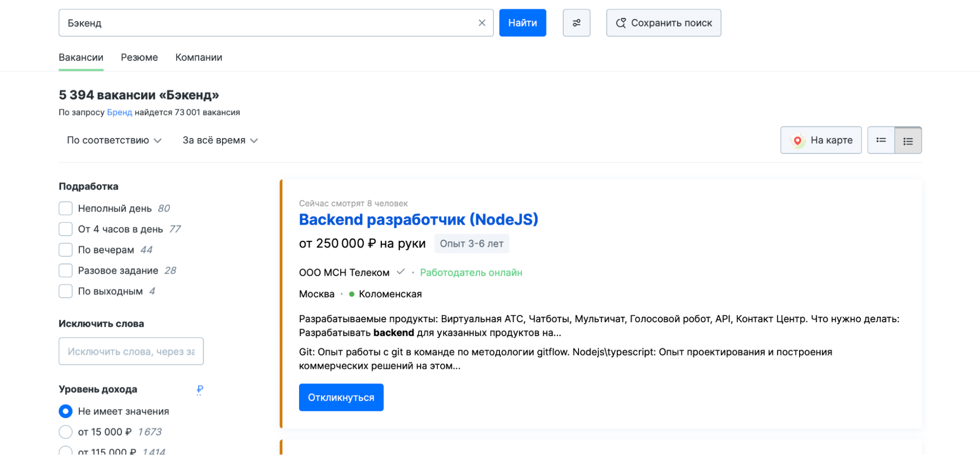
Task: Click the Исключить слова input field
Action: [131, 351]
